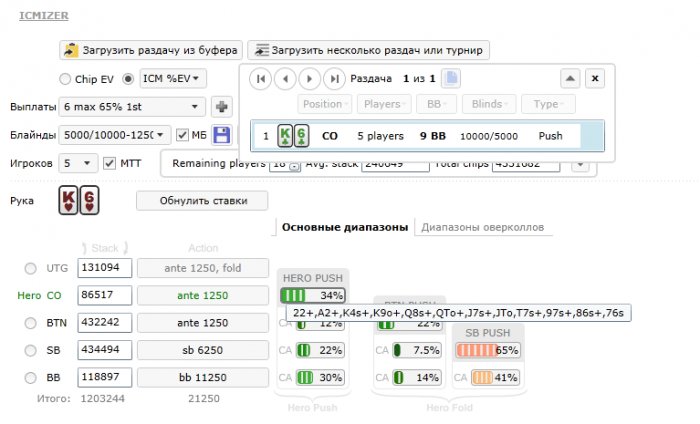The width and height of the screenshot is (700, 424).
Task: Click the Action column header
Action: click(x=203, y=248)
